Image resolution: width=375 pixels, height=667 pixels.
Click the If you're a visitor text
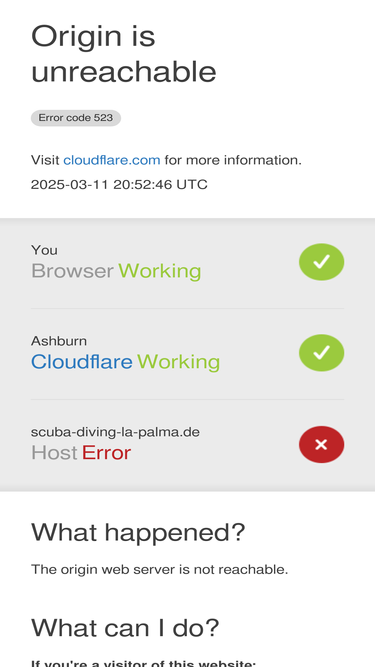[143, 664]
